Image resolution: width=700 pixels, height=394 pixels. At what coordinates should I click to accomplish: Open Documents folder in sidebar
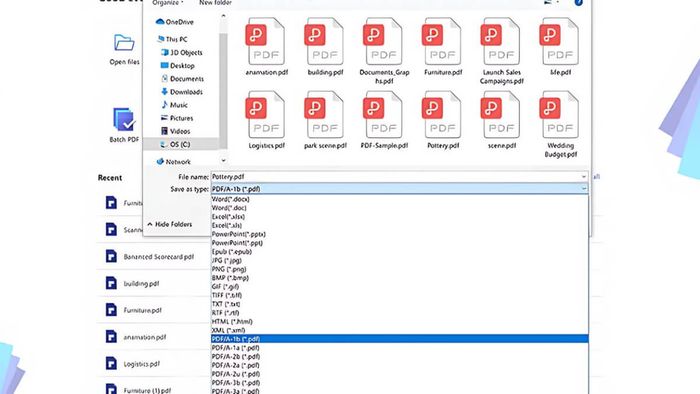[x=182, y=79]
